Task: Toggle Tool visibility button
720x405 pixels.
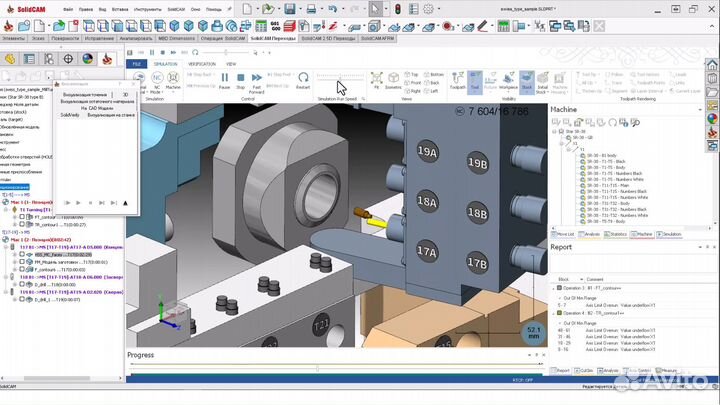Action: point(475,79)
